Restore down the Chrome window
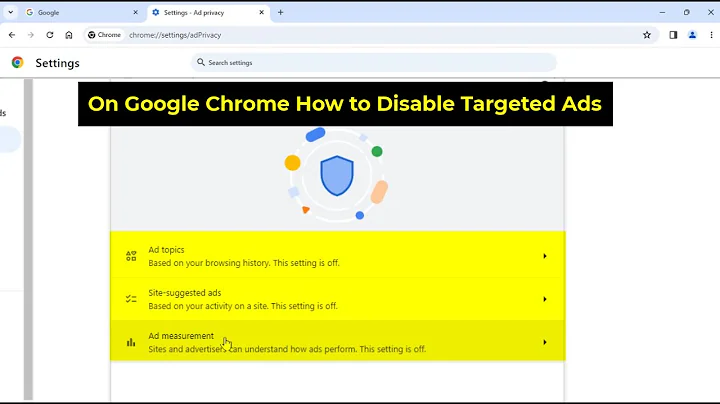This screenshot has width=720, height=404. click(x=686, y=12)
